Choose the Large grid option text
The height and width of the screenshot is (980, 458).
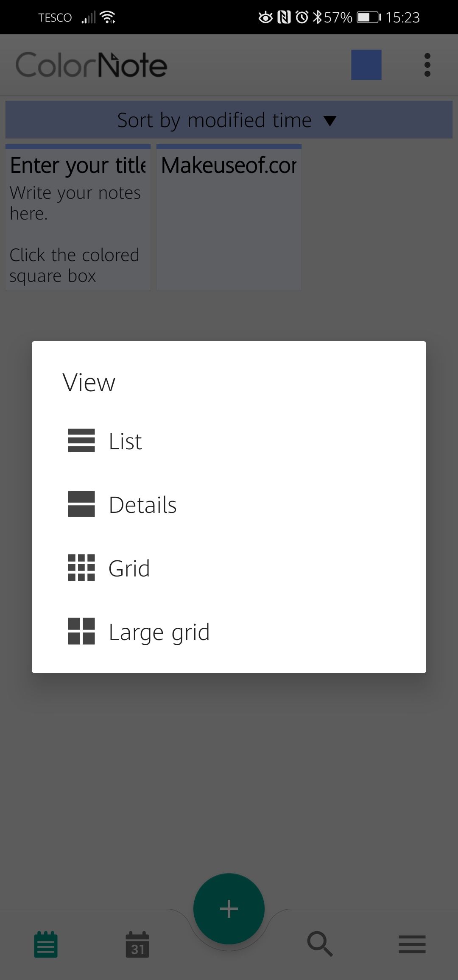coord(159,632)
